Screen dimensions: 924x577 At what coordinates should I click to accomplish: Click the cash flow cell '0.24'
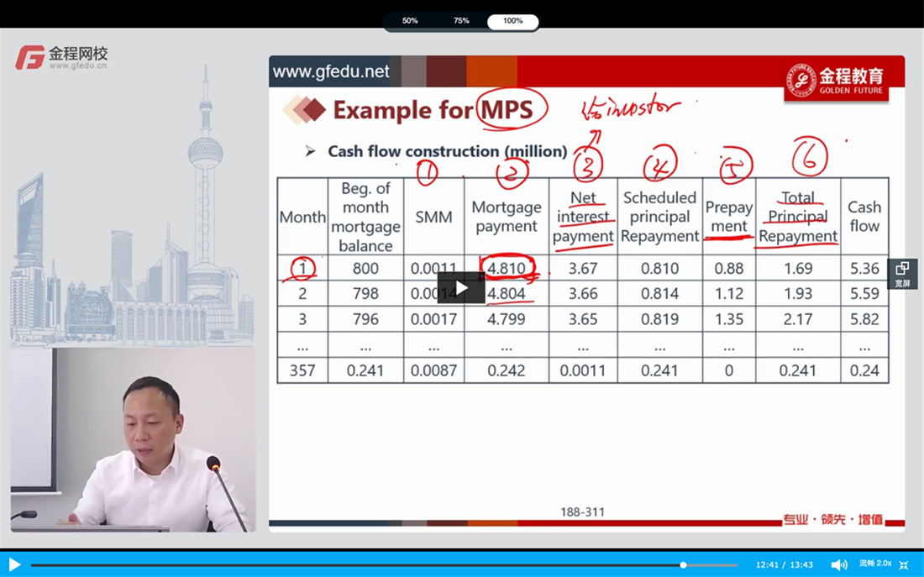point(864,370)
